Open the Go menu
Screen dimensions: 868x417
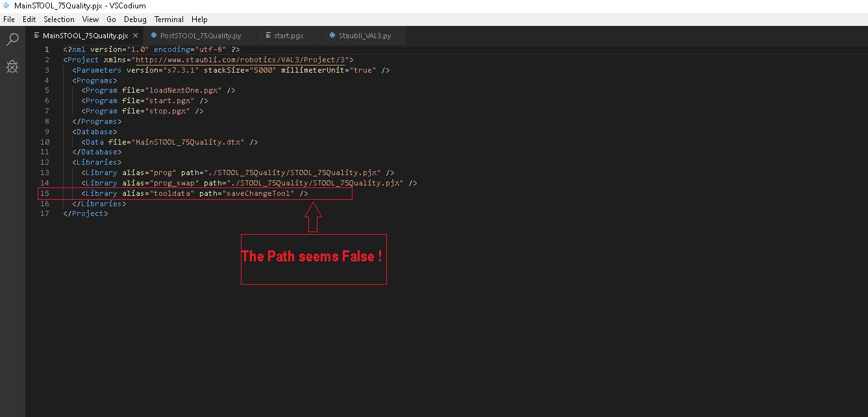(112, 19)
